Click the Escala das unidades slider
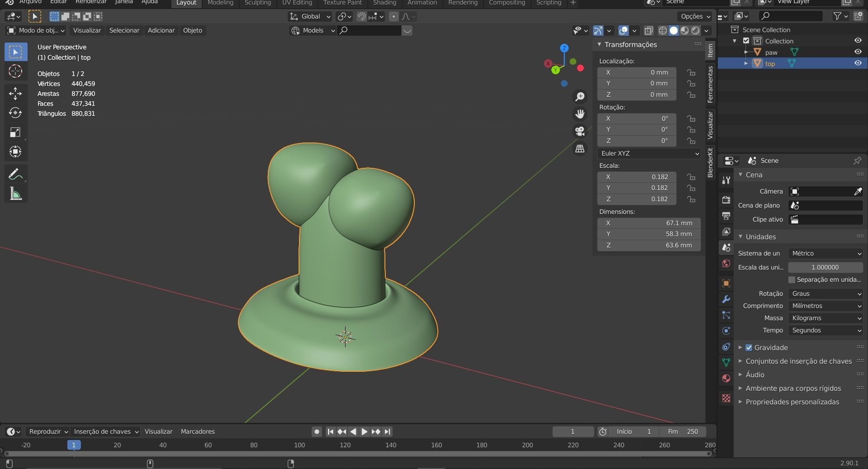 [x=825, y=267]
